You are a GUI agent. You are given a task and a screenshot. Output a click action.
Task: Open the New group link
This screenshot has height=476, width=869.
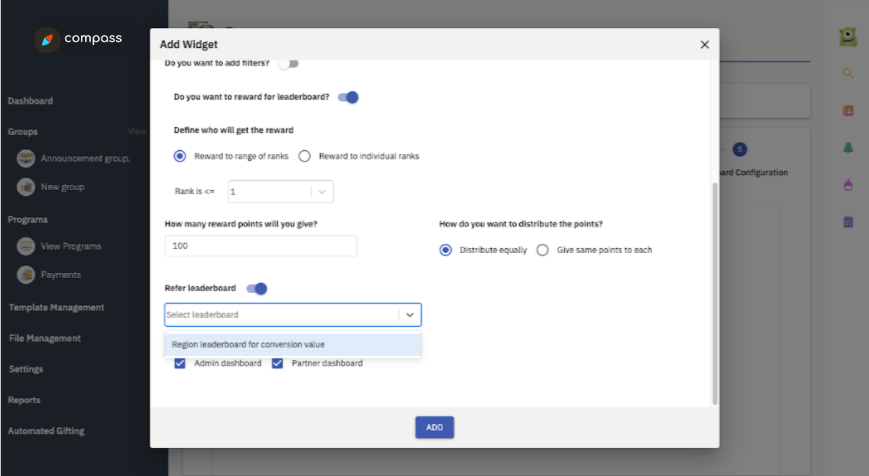[63, 187]
